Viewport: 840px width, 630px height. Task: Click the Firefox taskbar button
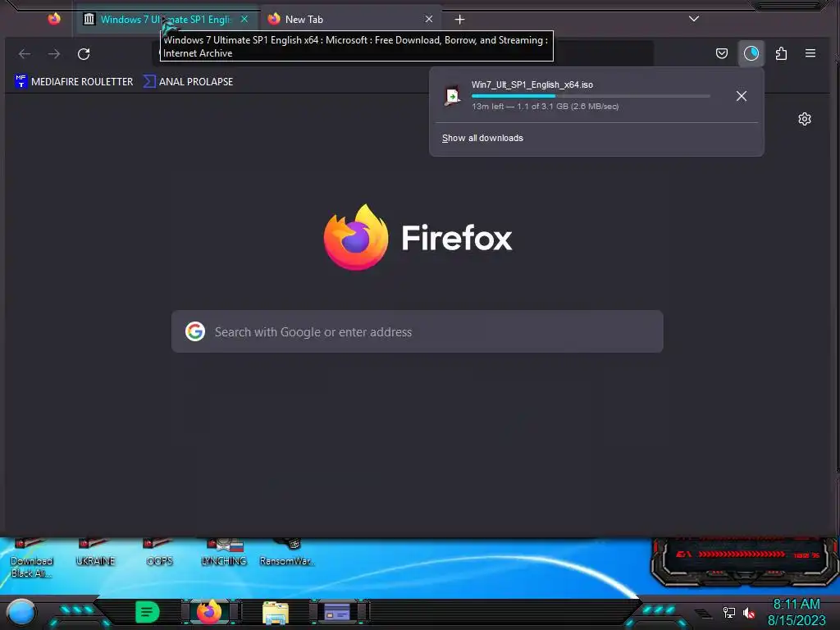tap(209, 612)
